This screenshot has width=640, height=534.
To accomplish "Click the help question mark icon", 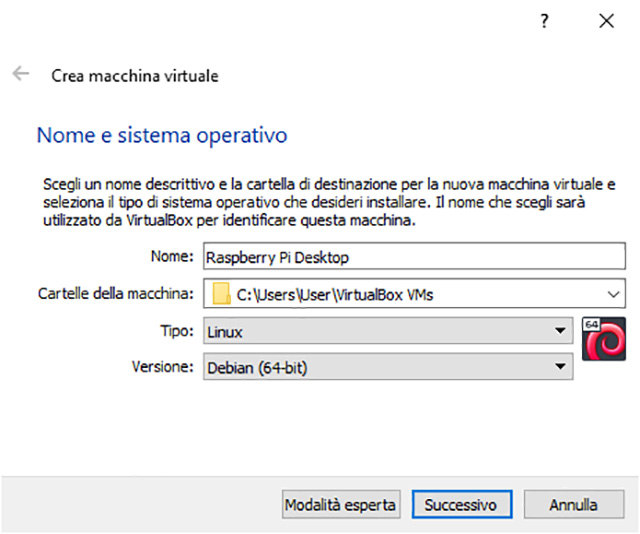I will pos(544,21).
